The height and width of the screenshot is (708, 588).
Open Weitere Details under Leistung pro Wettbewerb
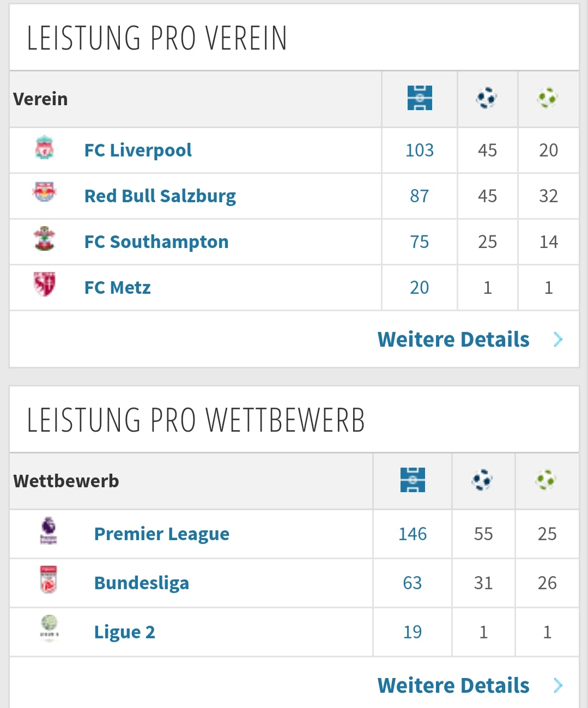pos(453,685)
